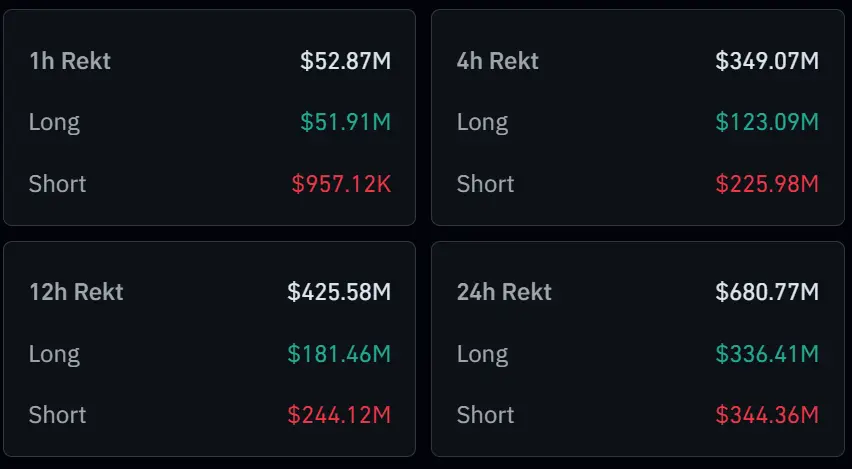Click the 12h Long value $181.46M
This screenshot has height=469, width=852.
(339, 354)
